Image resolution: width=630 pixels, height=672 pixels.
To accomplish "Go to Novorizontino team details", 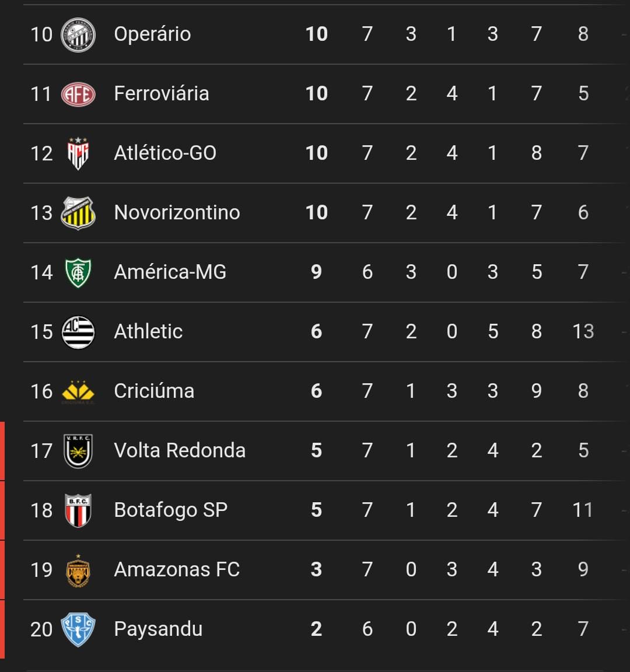I will (x=177, y=212).
